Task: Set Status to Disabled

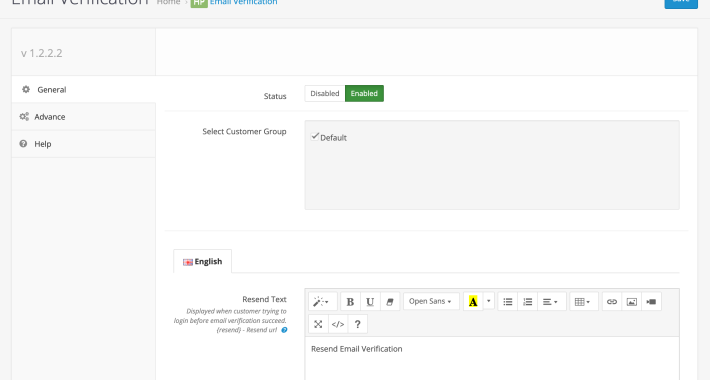Action: [x=325, y=93]
